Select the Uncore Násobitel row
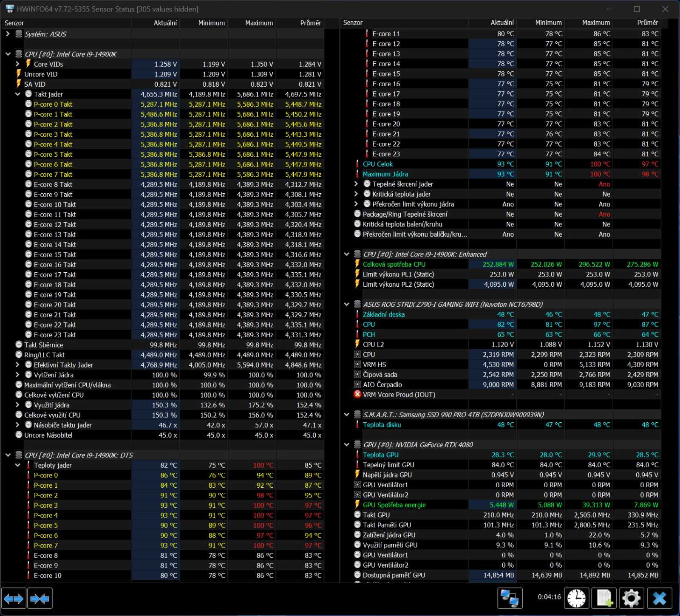The image size is (680, 616). pos(162,435)
